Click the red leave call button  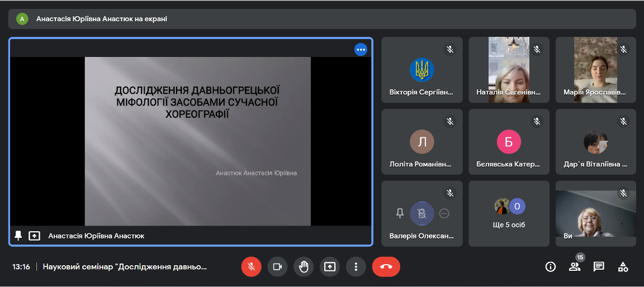pos(386,267)
